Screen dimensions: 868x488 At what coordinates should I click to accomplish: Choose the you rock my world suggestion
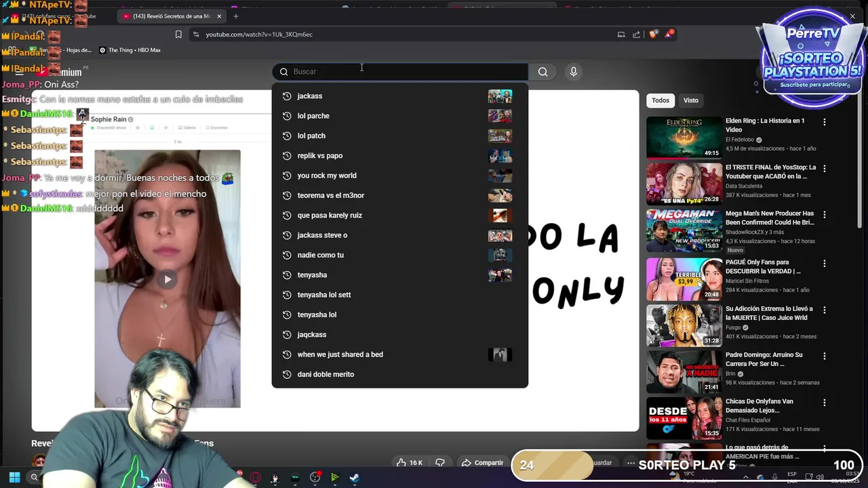400,176
